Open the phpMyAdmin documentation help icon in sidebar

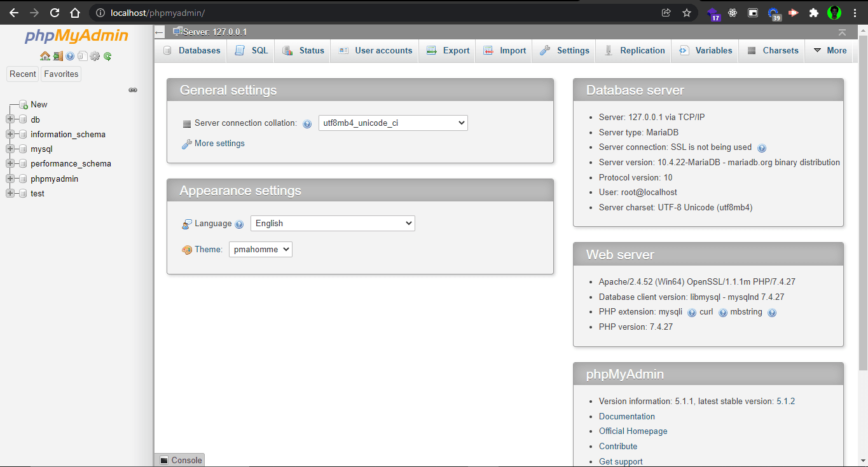(x=70, y=56)
